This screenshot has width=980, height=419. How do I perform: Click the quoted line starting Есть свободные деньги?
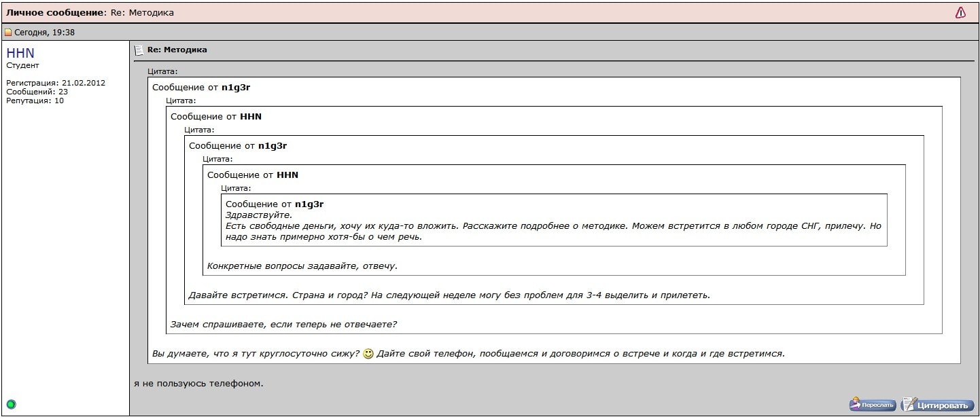(x=553, y=226)
